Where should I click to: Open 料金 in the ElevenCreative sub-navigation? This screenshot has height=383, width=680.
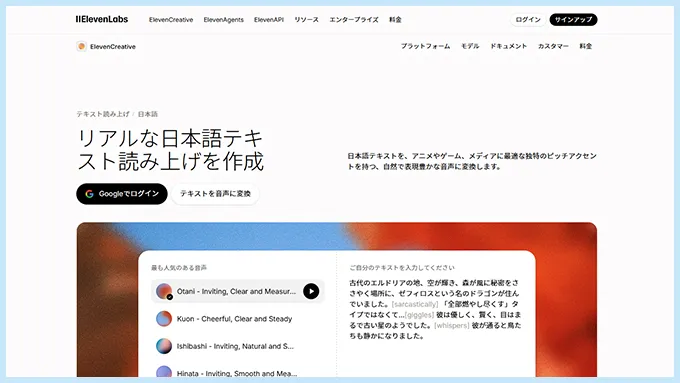[x=585, y=46]
